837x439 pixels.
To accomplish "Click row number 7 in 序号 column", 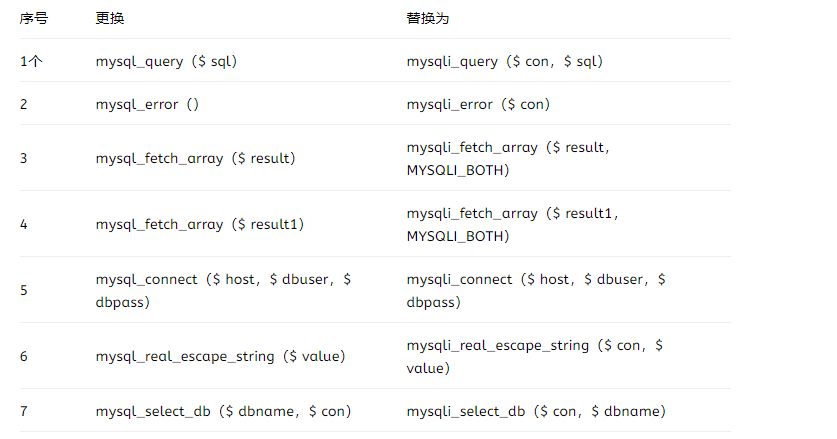I will tap(24, 411).
